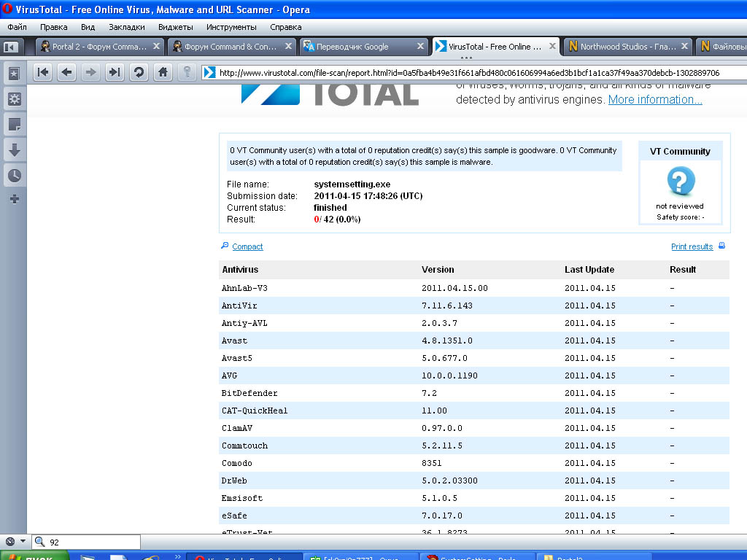Viewport: 747px width, 560px height.
Task: Click the Emsisoft antivirus row name
Action: (x=242, y=498)
